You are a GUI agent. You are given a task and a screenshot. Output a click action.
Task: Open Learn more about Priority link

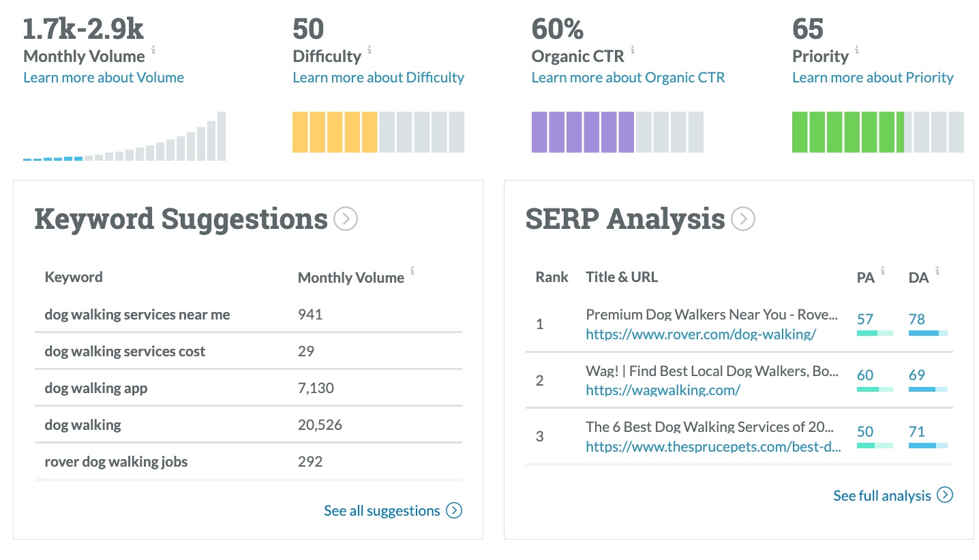pos(873,78)
